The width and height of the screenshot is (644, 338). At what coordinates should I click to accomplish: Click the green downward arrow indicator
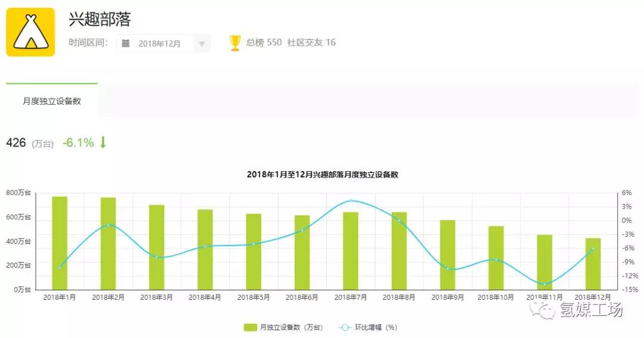103,142
